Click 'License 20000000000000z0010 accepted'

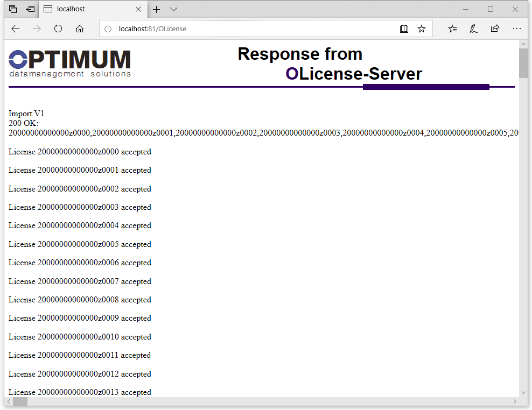point(80,337)
